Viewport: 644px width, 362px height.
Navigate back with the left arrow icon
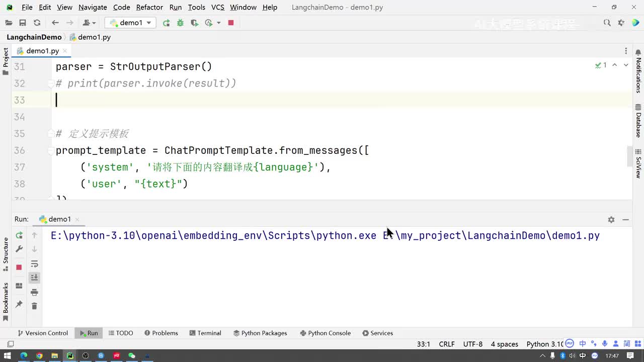tap(55, 23)
